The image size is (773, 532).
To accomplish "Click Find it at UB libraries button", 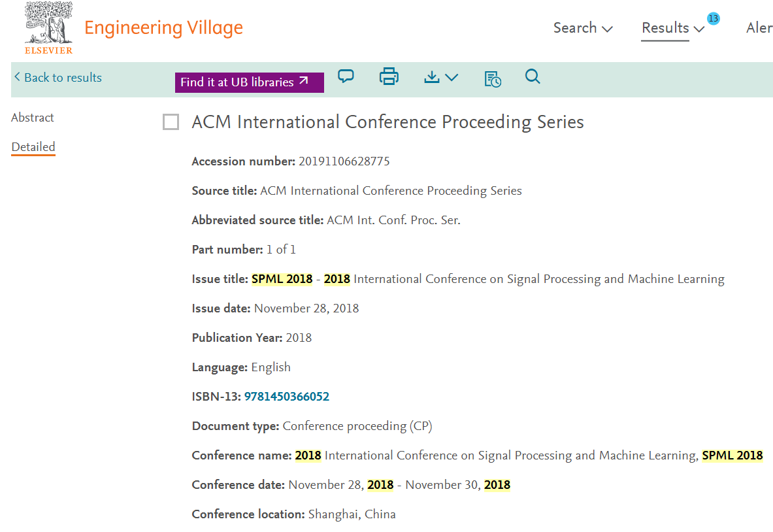I will pos(250,82).
